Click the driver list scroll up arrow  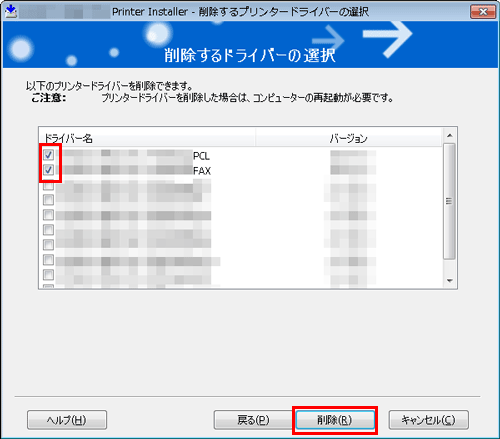tap(450, 135)
